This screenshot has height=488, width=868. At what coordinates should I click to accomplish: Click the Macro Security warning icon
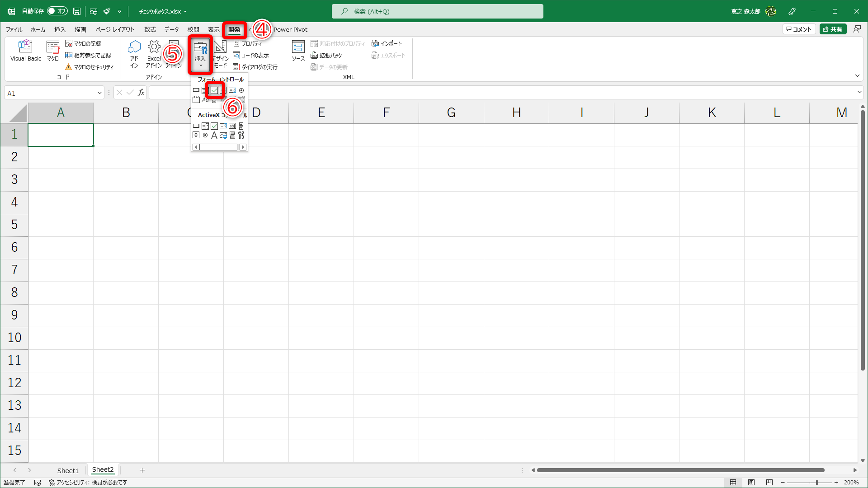[69, 67]
